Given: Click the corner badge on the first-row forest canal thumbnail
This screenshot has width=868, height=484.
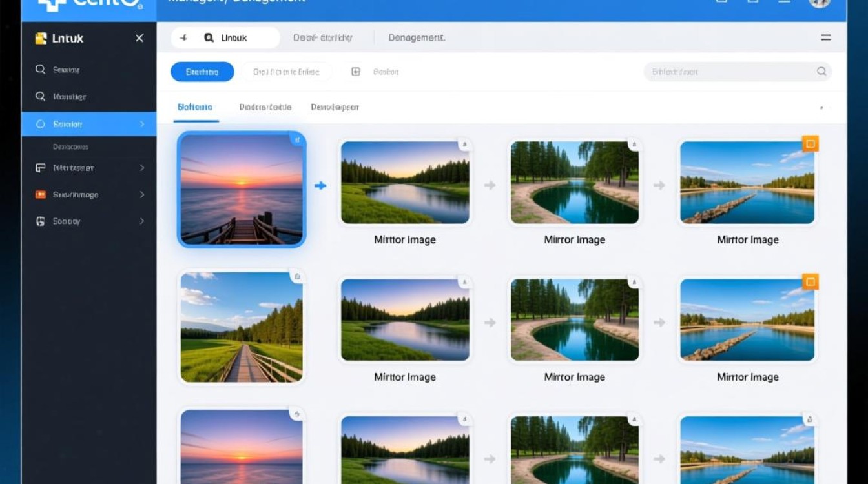Looking at the screenshot, I should click(x=634, y=145).
